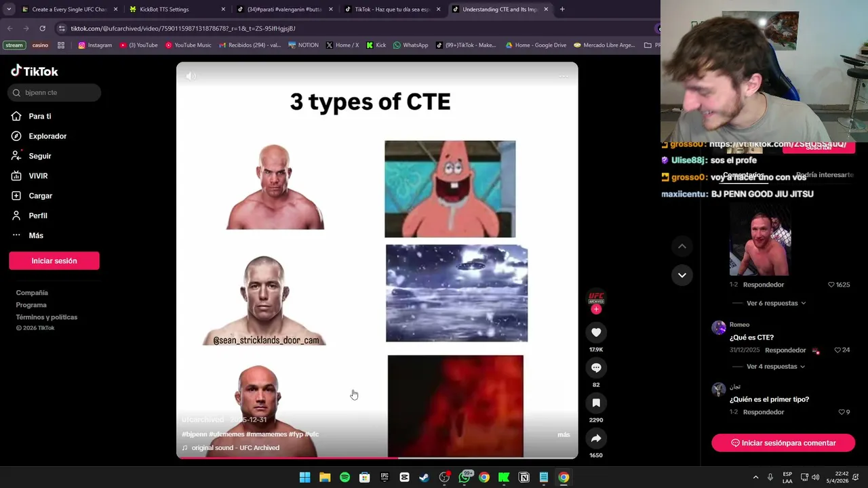The image size is (868, 488).
Task: Share the video with the arrow icon
Action: pyautogui.click(x=596, y=439)
